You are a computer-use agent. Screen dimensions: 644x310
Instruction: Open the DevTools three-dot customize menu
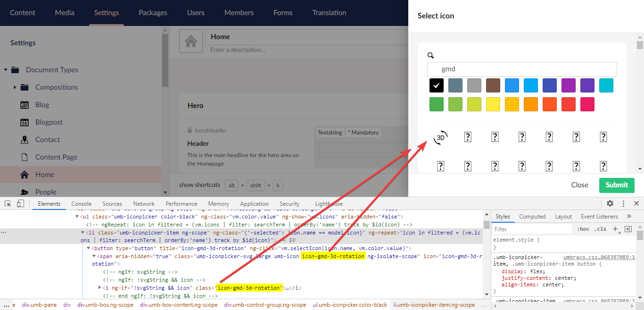tap(623, 203)
